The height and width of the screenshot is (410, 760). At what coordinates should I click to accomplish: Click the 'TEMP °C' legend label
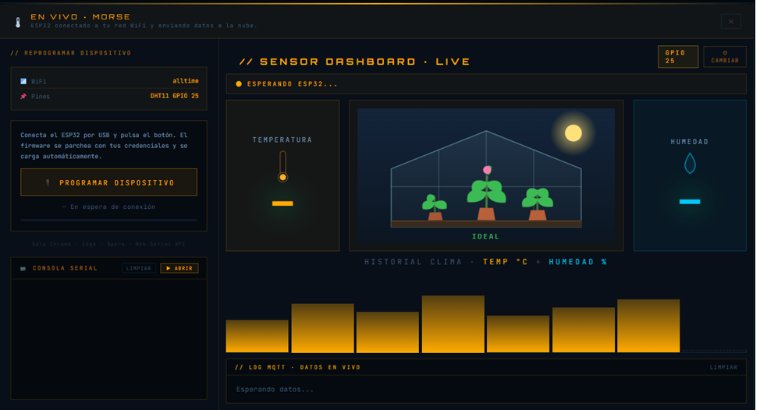point(505,262)
